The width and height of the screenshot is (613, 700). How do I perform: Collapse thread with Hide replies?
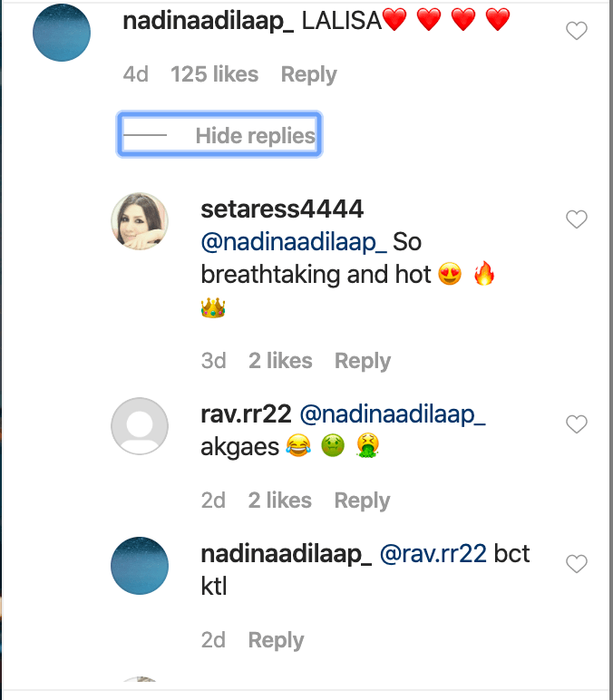point(255,136)
